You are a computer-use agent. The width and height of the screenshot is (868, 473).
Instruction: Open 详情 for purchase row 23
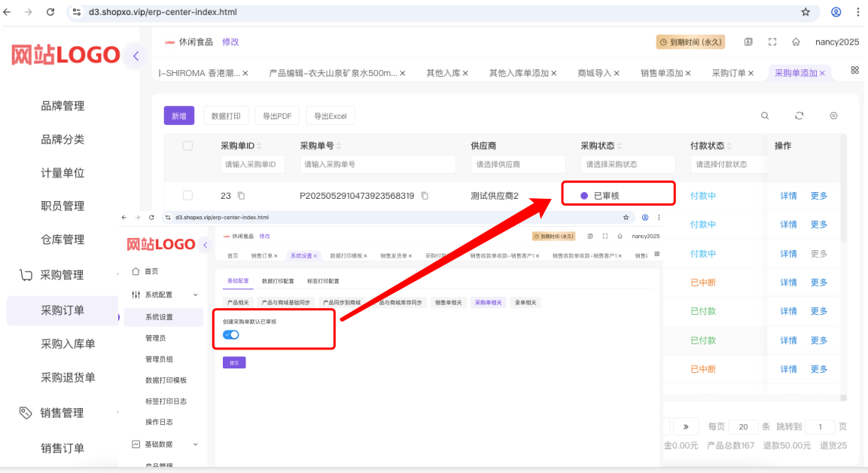coord(788,196)
